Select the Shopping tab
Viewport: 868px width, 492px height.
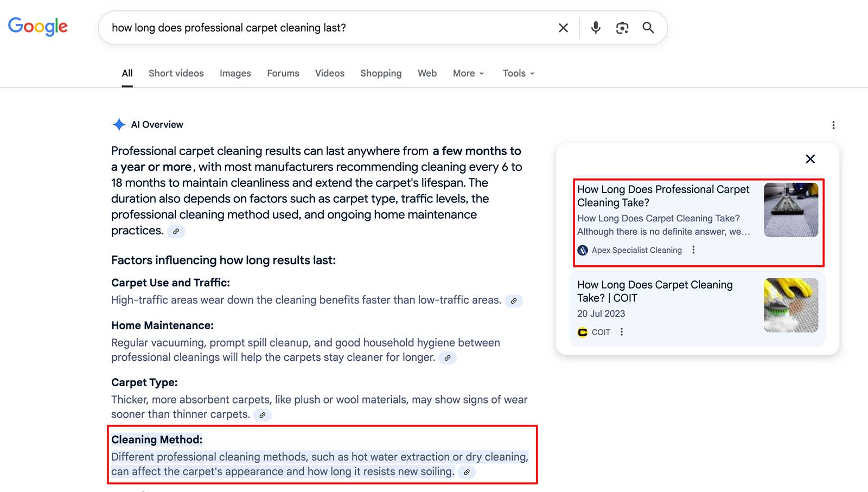pyautogui.click(x=381, y=73)
